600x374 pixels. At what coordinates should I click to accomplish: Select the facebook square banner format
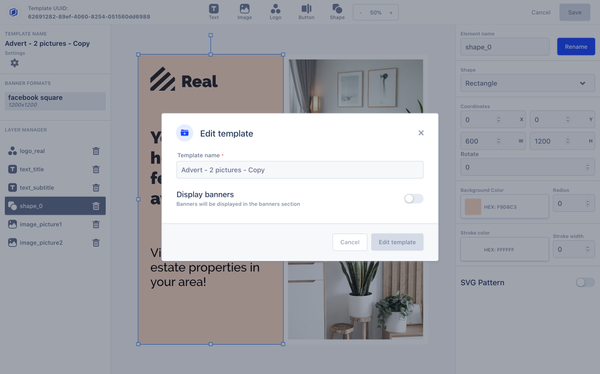(x=55, y=101)
